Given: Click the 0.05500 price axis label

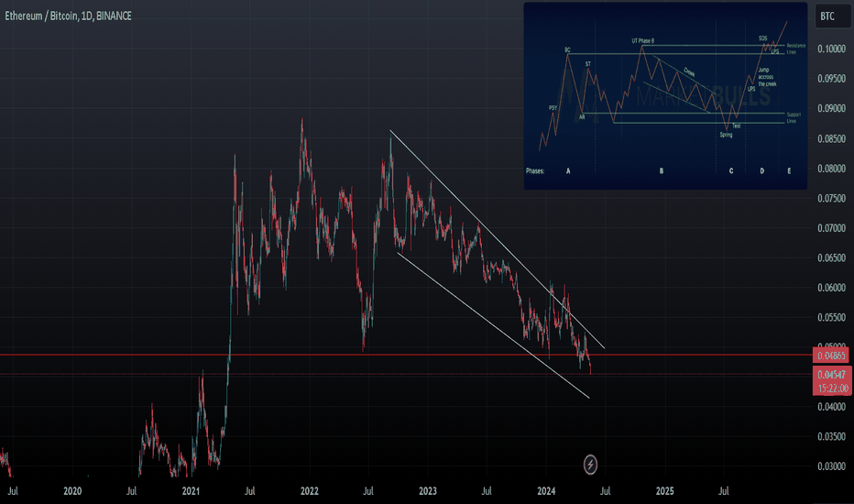Looking at the screenshot, I should click(831, 317).
